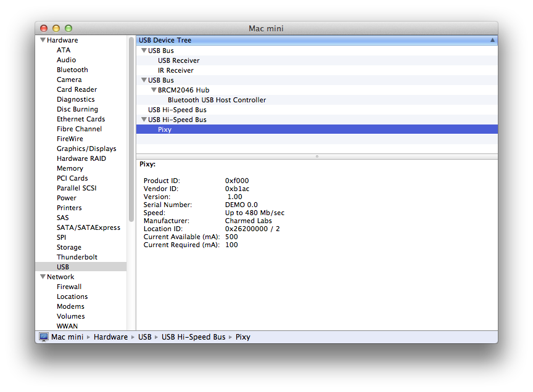Select the IR Receiver device
This screenshot has width=533, height=392.
(x=175, y=70)
